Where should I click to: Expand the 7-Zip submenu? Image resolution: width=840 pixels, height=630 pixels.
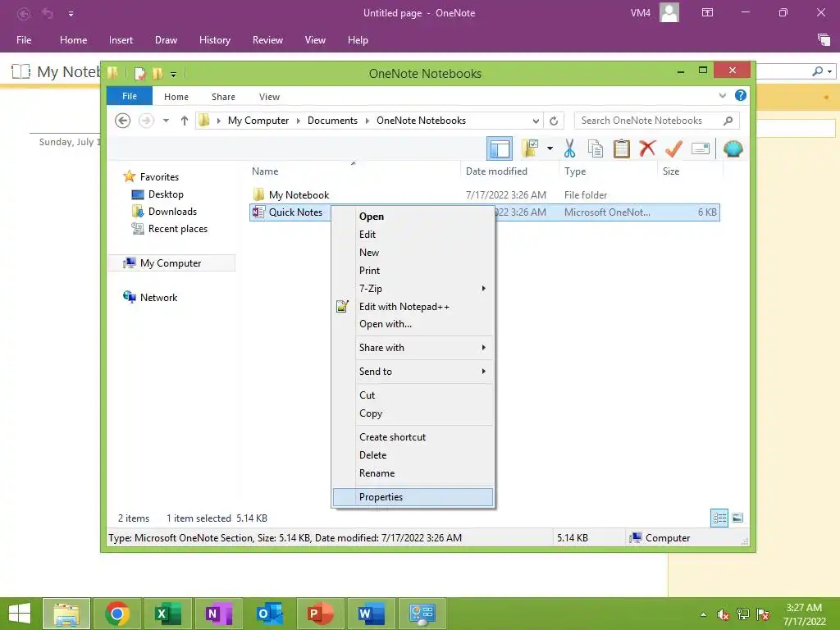[x=413, y=288]
